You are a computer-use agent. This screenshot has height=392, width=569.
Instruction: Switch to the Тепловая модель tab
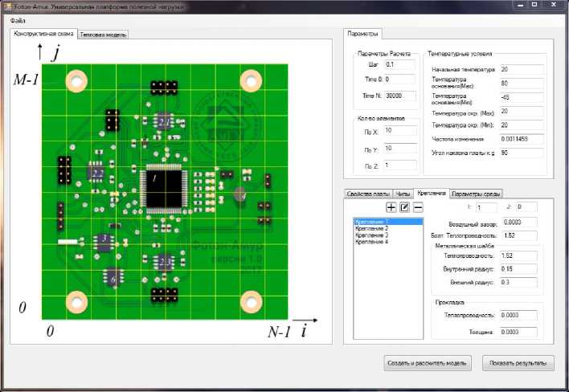pos(102,35)
